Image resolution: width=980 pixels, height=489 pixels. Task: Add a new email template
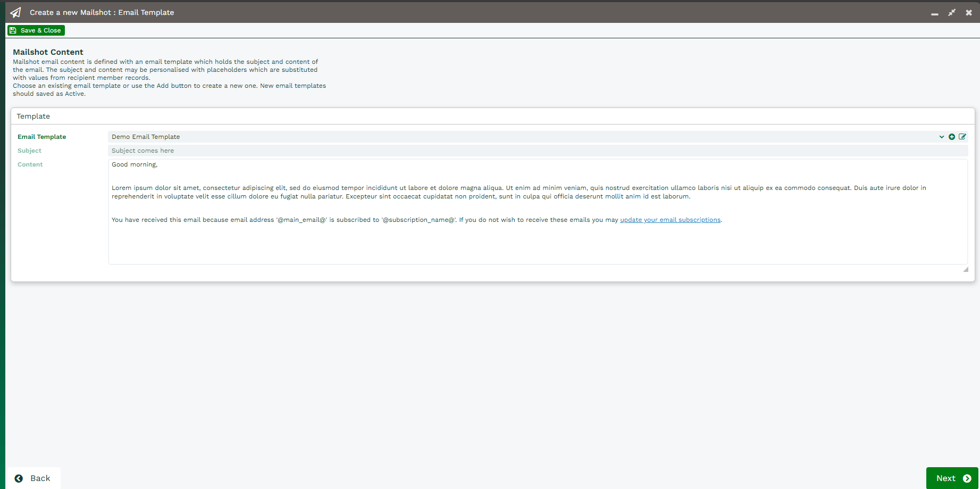[952, 137]
